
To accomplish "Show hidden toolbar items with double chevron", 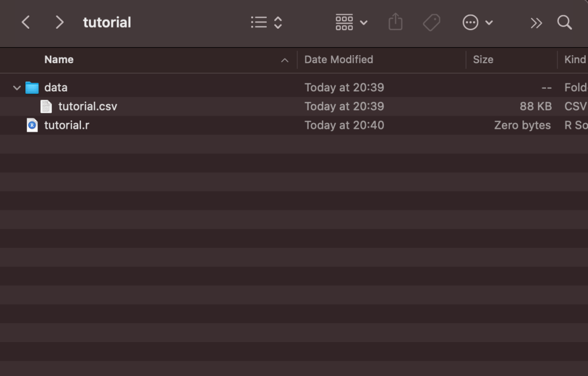I will click(536, 22).
